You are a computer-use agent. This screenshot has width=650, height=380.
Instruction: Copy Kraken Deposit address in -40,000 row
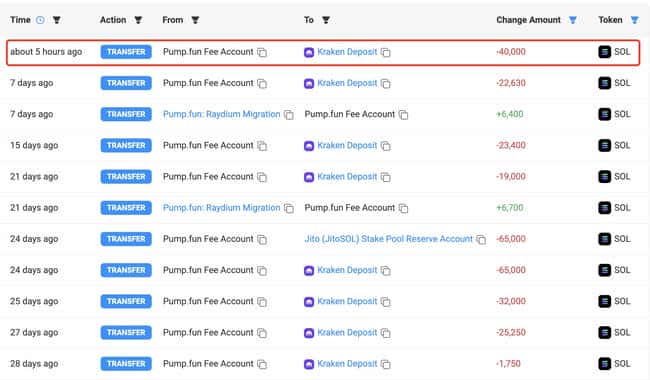point(386,52)
